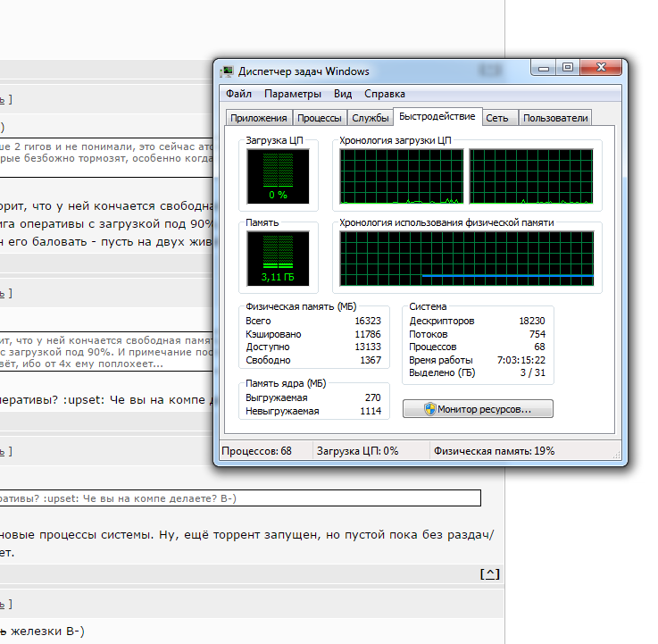658x644 pixels.
Task: Close the Диспетчер задач Windows window
Action: pos(600,68)
